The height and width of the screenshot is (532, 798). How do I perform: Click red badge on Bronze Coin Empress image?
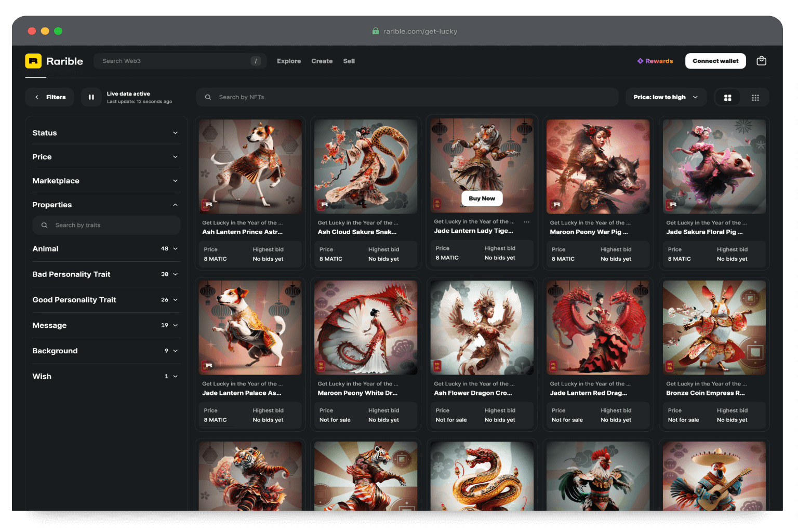(x=670, y=367)
